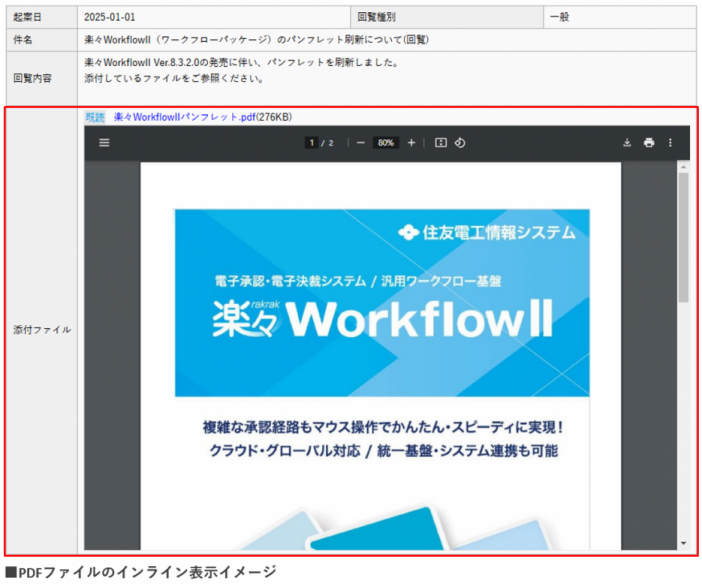
Task: Click the fit to page icon
Action: (440, 143)
